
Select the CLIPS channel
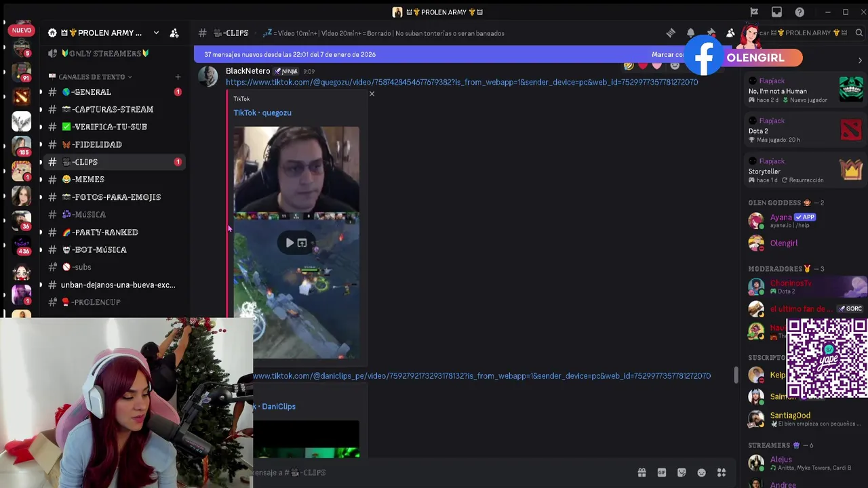coord(114,162)
